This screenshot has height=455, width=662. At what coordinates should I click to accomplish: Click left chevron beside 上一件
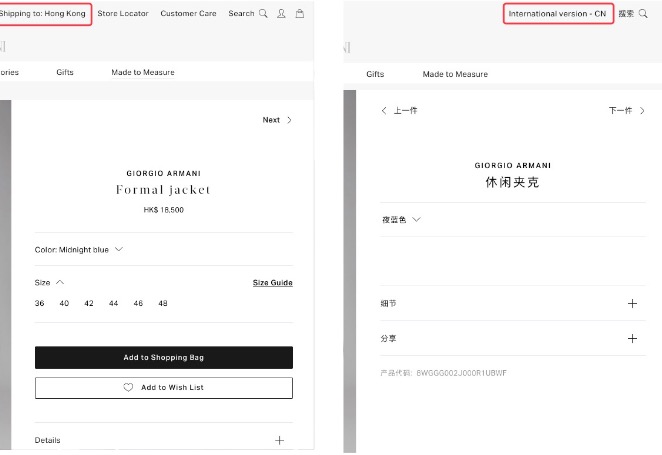click(x=384, y=111)
